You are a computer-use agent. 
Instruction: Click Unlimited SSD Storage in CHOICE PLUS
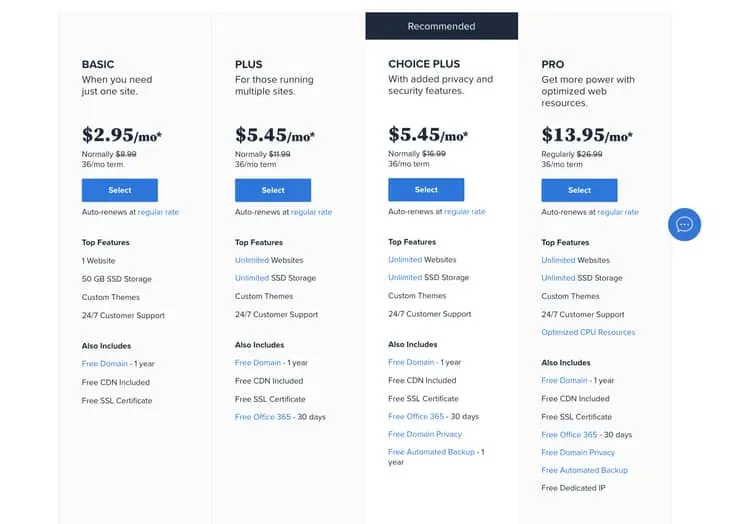(x=405, y=277)
